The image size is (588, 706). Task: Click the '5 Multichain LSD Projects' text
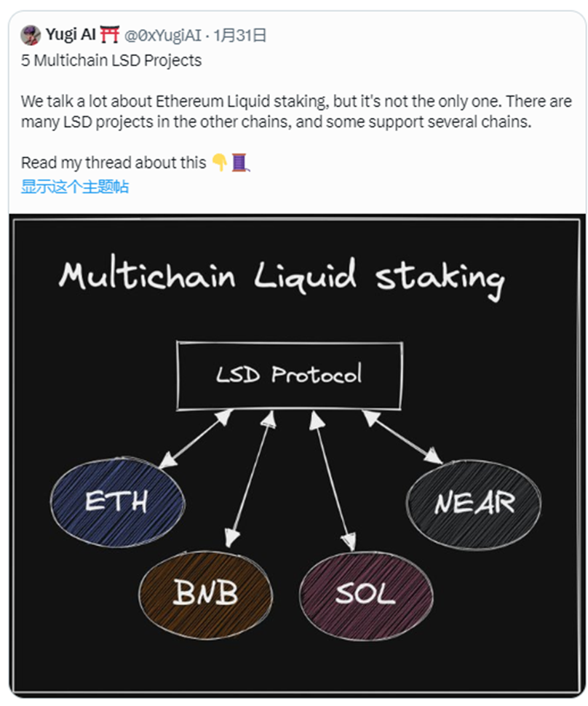click(111, 60)
